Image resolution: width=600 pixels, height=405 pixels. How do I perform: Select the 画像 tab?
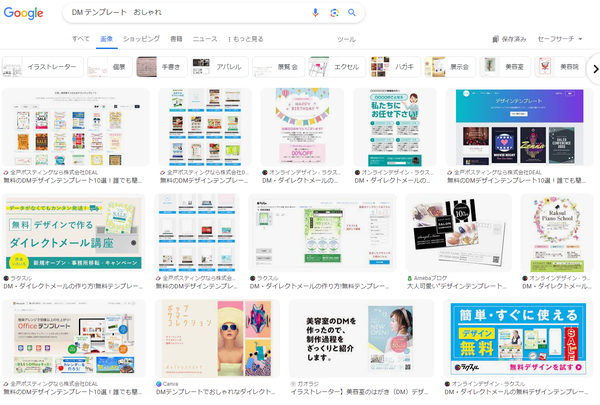coord(106,39)
